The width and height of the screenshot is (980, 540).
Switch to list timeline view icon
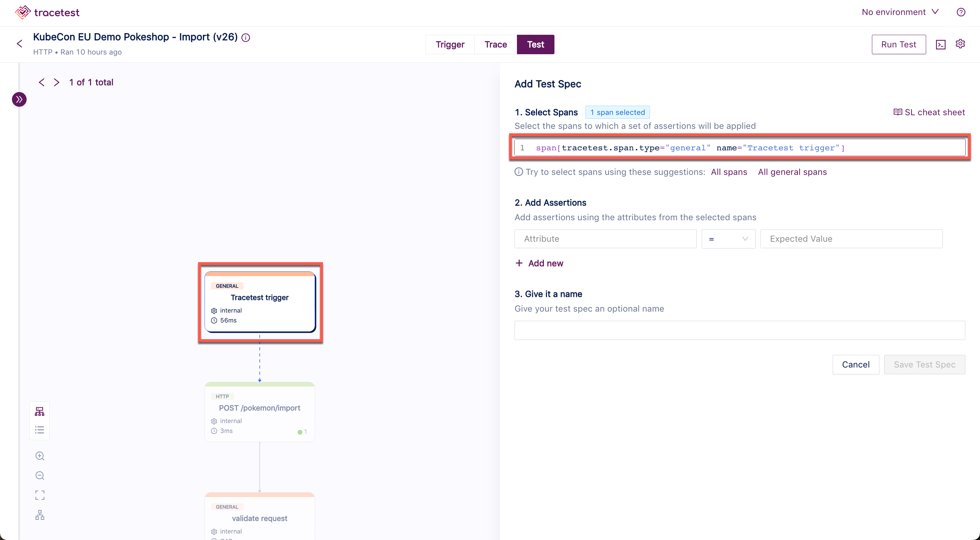tap(40, 430)
